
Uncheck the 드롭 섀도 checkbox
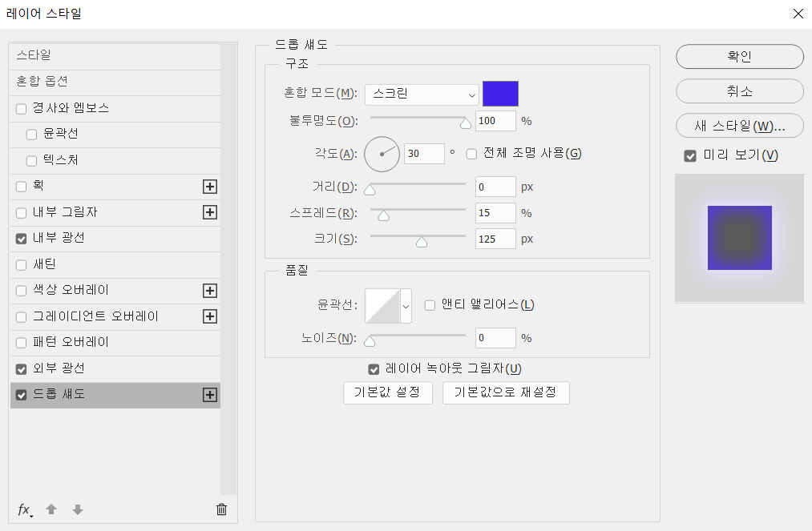tap(21, 395)
